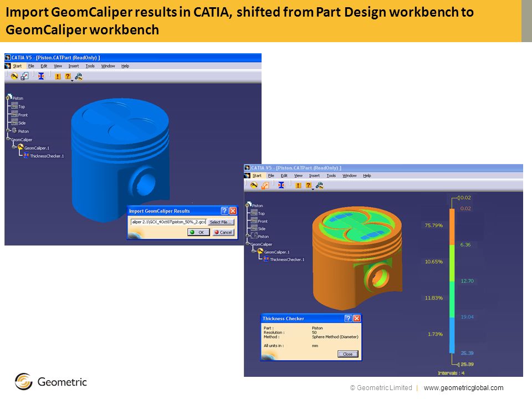This screenshot has width=532, height=399.
Task: Click exclamation mark icon in left window toolbar
Action: click(58, 76)
